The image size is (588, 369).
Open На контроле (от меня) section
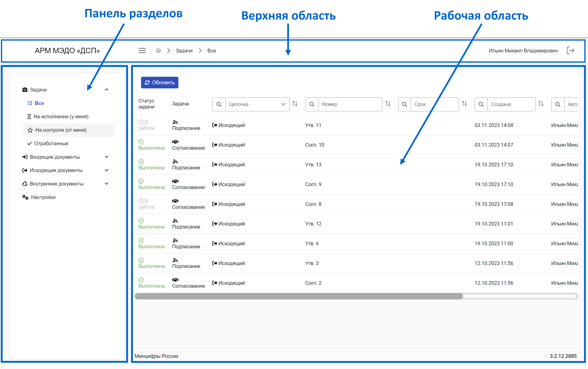69,130
